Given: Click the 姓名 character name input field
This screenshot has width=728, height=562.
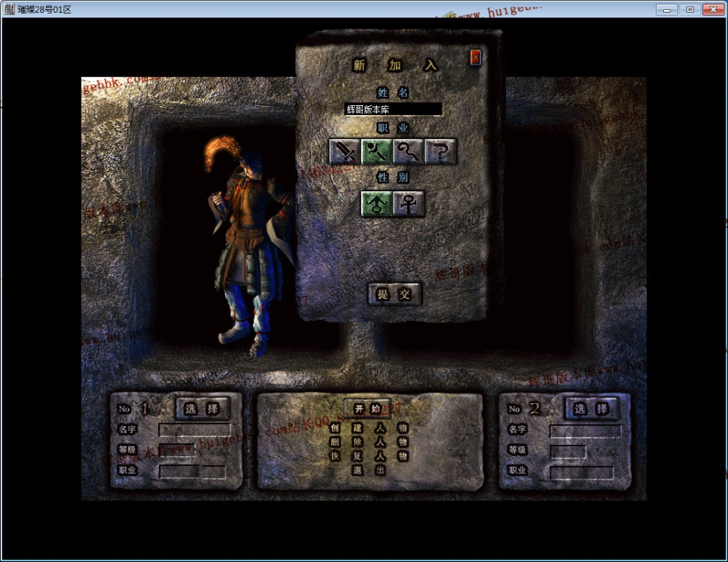Looking at the screenshot, I should tap(393, 110).
